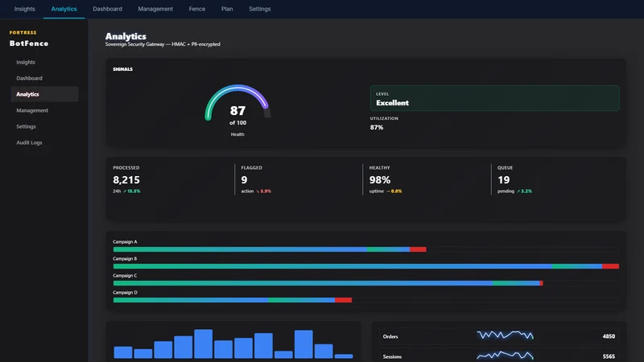Click the Utilization 87% value
The image size is (644, 362).
[x=377, y=127]
